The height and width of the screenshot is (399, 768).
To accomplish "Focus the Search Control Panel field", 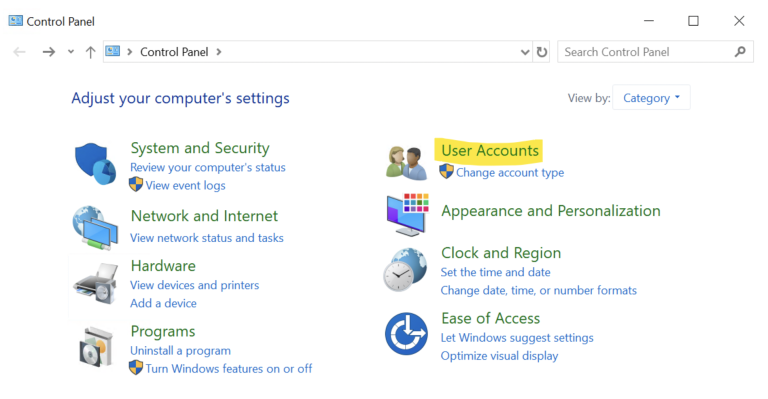I will point(655,52).
